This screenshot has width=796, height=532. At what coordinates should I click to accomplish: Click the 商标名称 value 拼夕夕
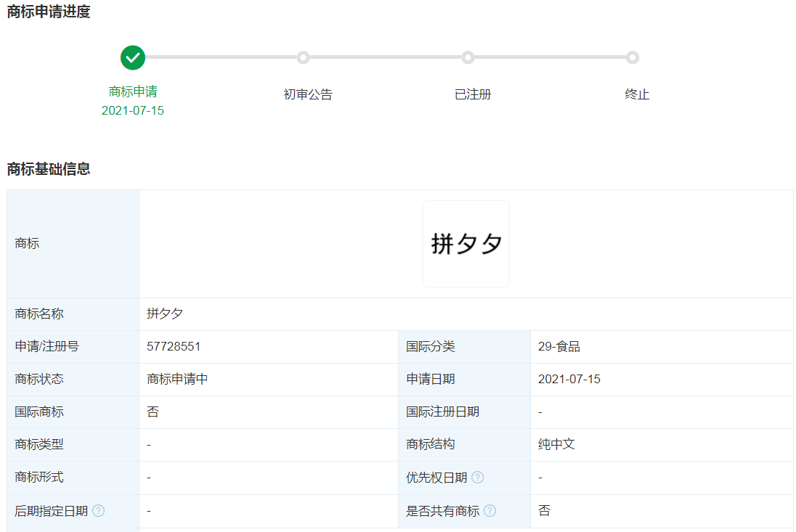[x=165, y=314]
